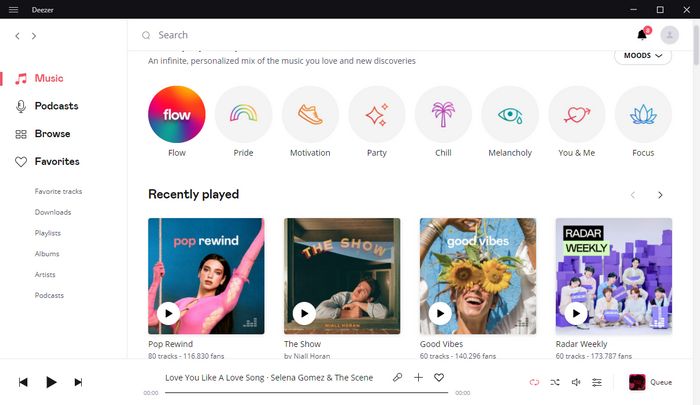Image resolution: width=700 pixels, height=405 pixels.
Task: Open the Good Vibes cover thumbnail
Action: [x=478, y=276]
